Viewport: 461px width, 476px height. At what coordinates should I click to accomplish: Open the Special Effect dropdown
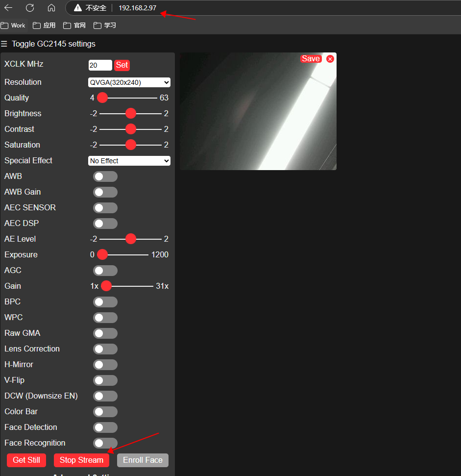click(x=129, y=161)
